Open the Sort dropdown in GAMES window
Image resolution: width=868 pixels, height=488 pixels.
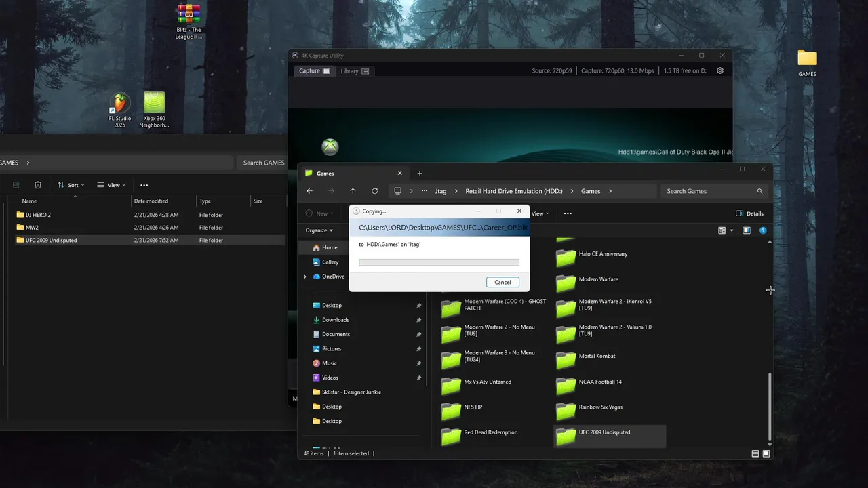pos(71,185)
